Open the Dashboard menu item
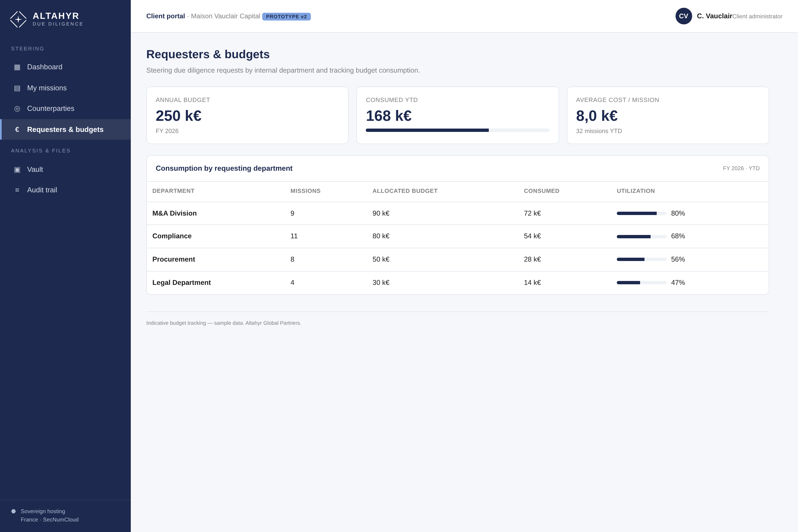This screenshot has width=798, height=532. tap(65, 67)
